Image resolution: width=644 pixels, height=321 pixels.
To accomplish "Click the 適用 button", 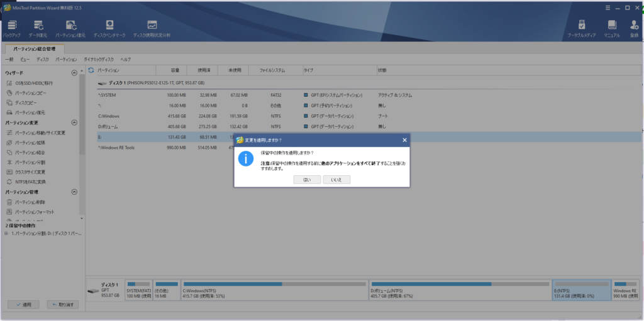I will click(x=23, y=305).
